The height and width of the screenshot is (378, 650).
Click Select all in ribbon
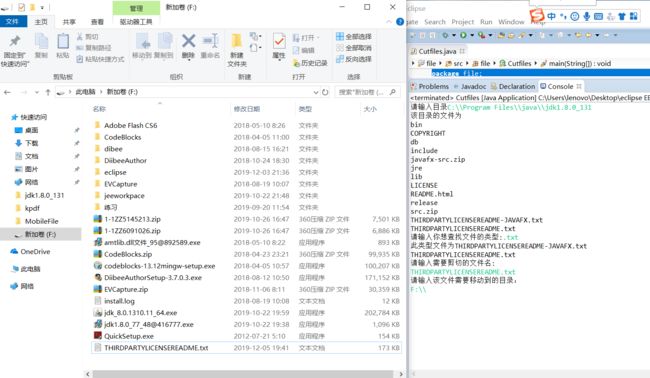tap(354, 36)
